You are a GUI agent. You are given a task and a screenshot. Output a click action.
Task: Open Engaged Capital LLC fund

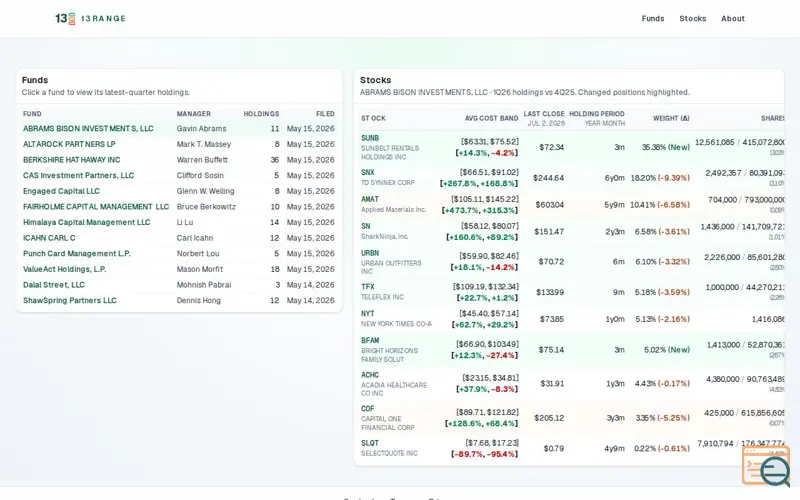pyautogui.click(x=61, y=191)
